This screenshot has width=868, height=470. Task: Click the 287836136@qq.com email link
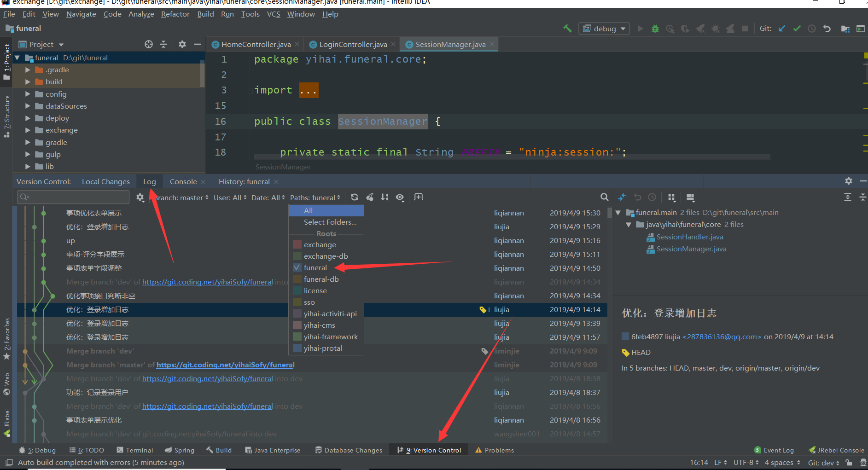(722, 337)
